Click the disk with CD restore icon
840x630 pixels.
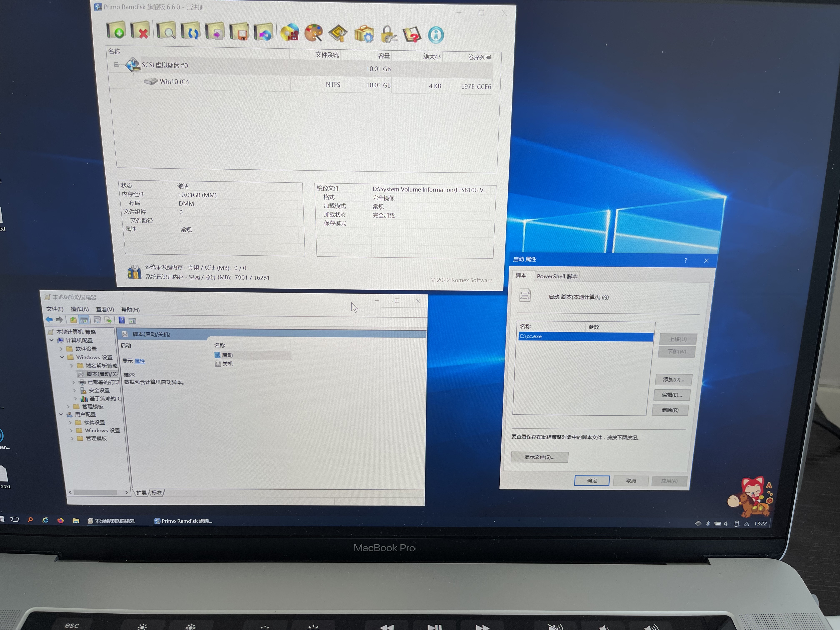264,32
